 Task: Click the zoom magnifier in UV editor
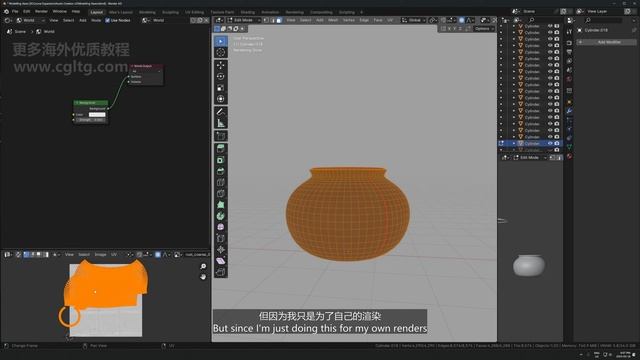[x=203, y=267]
